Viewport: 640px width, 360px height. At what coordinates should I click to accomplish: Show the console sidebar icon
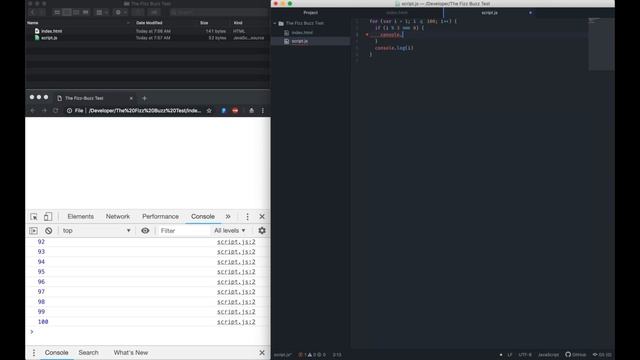[33, 231]
